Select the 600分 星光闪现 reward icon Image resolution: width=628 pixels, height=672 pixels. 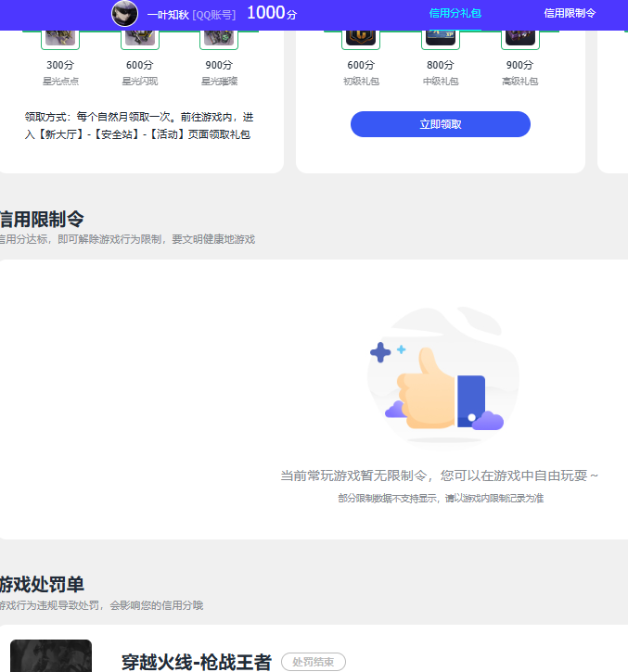(140, 39)
